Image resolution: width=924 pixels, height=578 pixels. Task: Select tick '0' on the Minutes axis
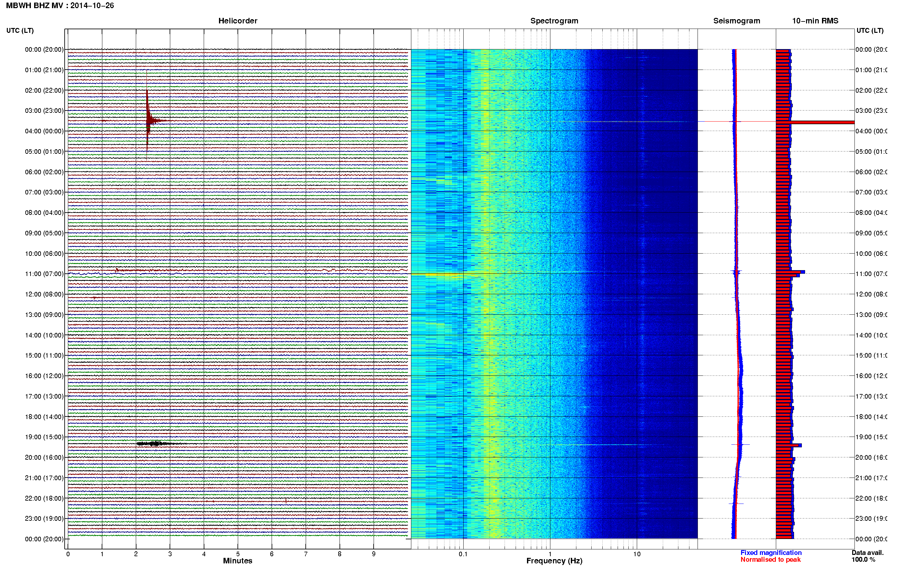(68, 554)
